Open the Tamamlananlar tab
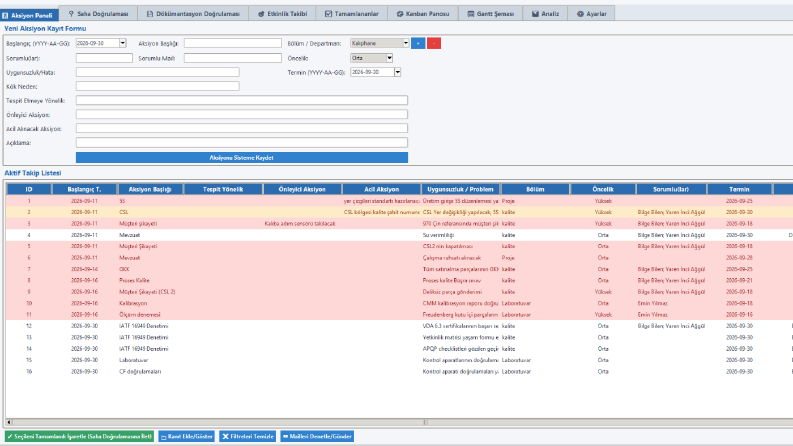This screenshot has height=446, width=793. [x=351, y=14]
